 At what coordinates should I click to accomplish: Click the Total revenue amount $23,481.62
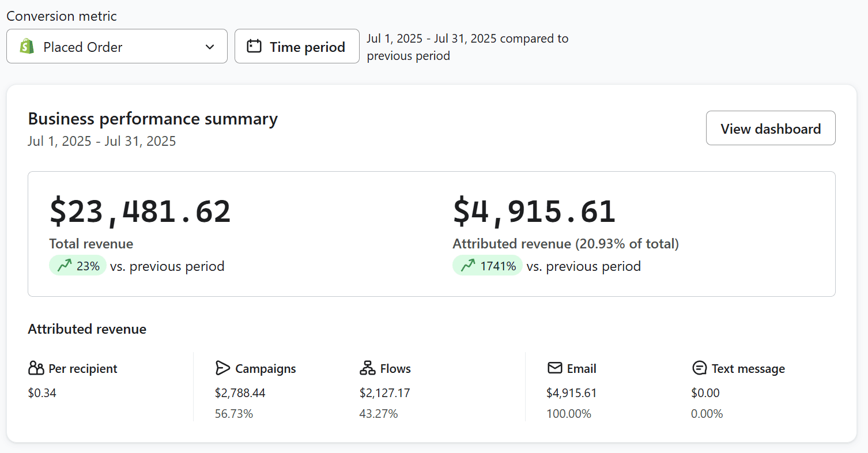coord(139,211)
